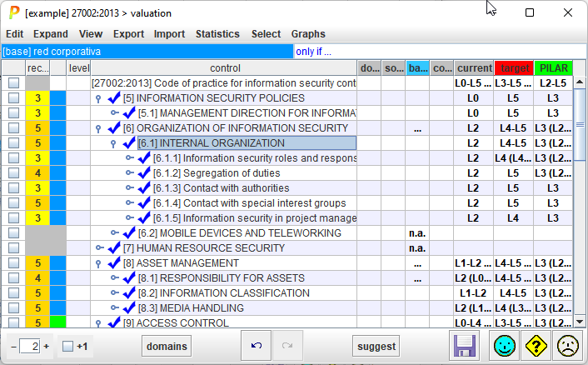Image resolution: width=588 pixels, height=365 pixels.
Task: Open the Edit menu
Action: click(x=15, y=34)
